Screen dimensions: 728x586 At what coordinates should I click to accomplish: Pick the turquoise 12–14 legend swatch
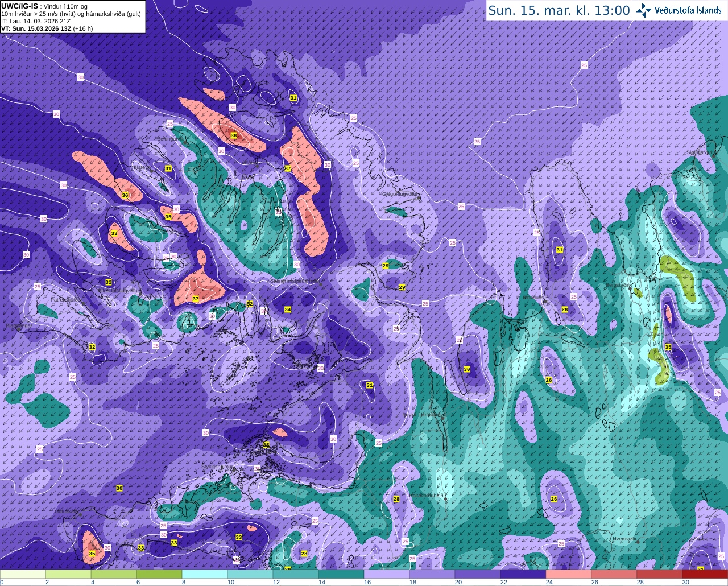pos(296,574)
